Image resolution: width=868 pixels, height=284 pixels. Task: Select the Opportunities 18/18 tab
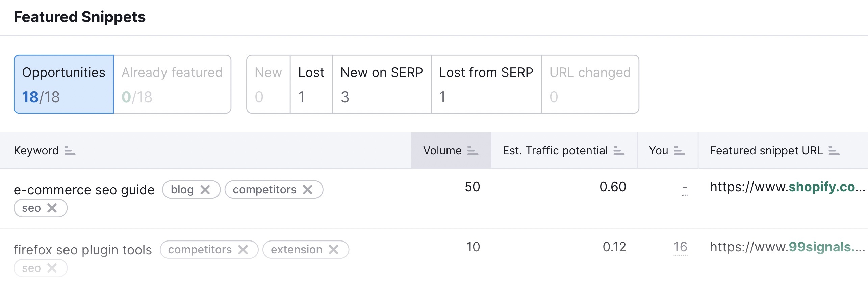click(64, 84)
